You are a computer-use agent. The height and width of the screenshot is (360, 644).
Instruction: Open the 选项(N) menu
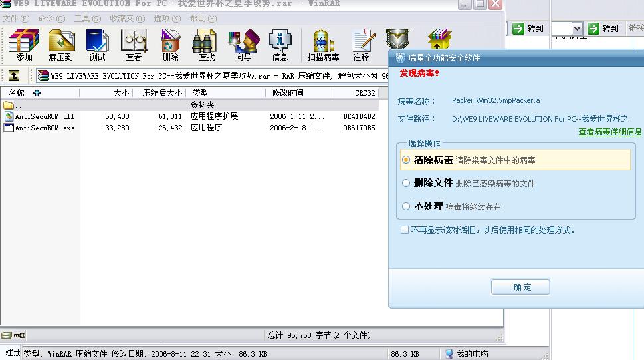tap(167, 19)
